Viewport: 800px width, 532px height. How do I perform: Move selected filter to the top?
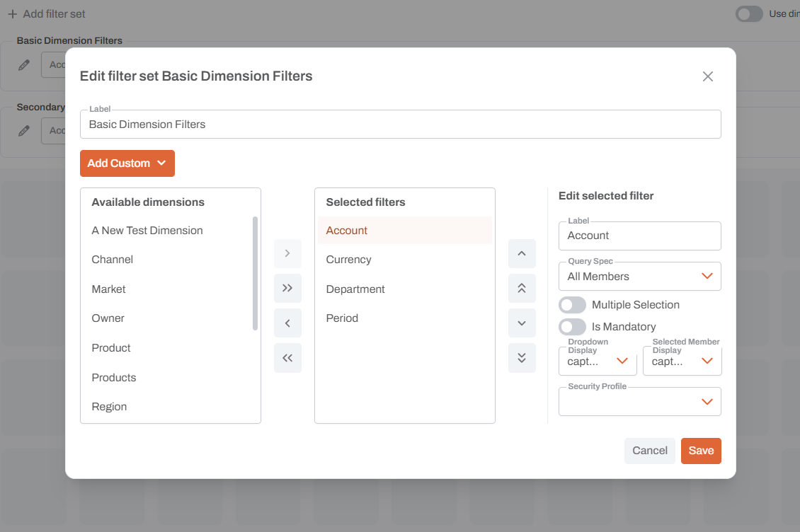(522, 288)
